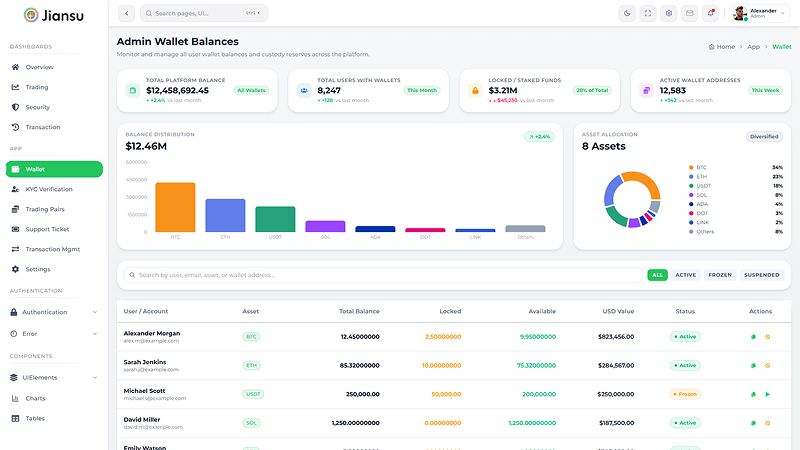Click orange freeze icon for David Miller

pos(767,423)
